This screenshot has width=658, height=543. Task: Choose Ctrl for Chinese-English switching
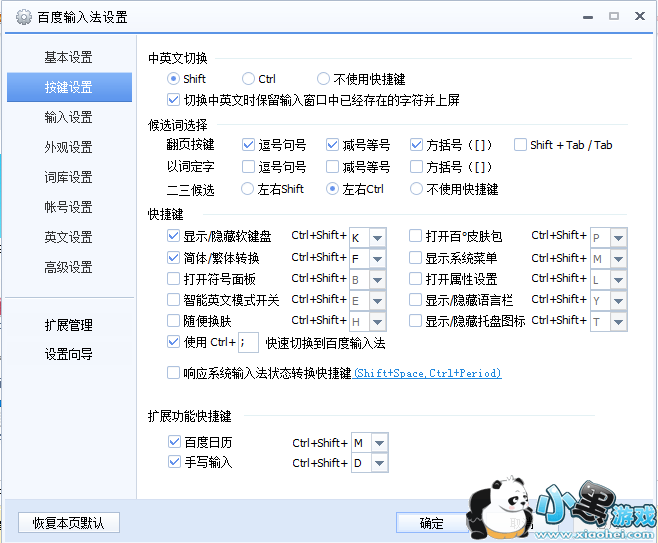[x=248, y=78]
